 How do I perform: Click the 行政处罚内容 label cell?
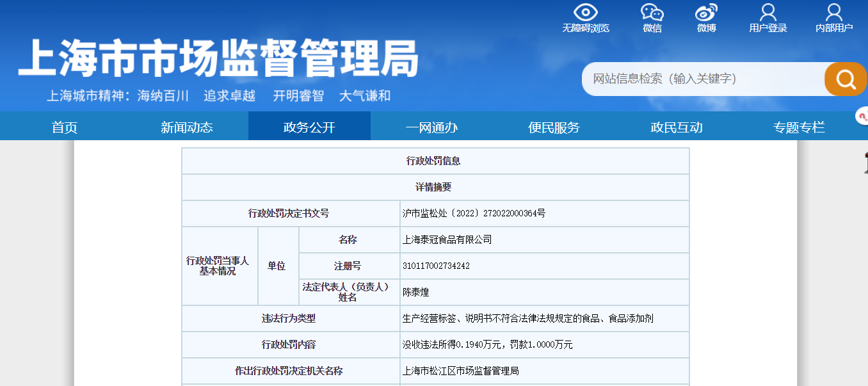click(x=291, y=344)
